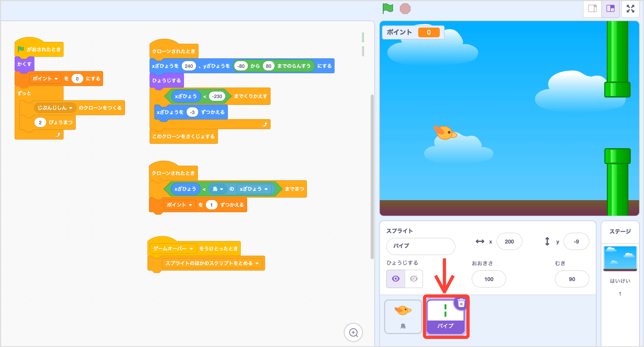Delete the パイプ sprite via trash icon
644x347 pixels.
pyautogui.click(x=461, y=303)
